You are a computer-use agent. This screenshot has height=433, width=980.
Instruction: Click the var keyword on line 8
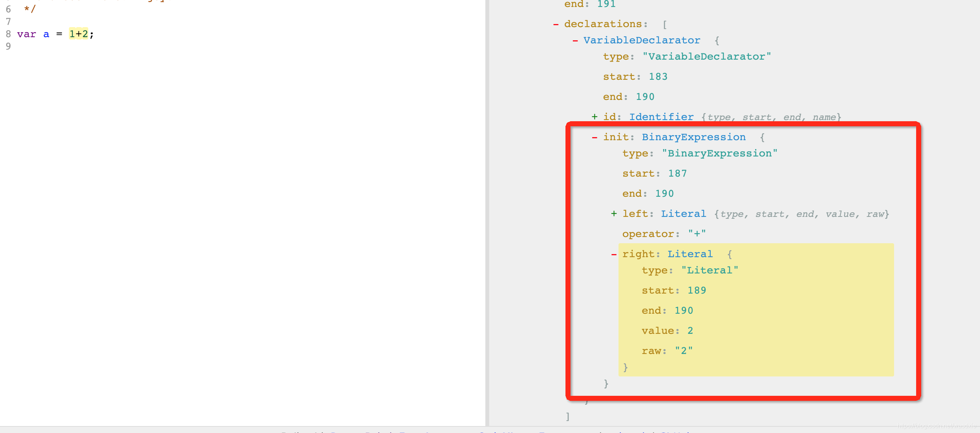26,34
